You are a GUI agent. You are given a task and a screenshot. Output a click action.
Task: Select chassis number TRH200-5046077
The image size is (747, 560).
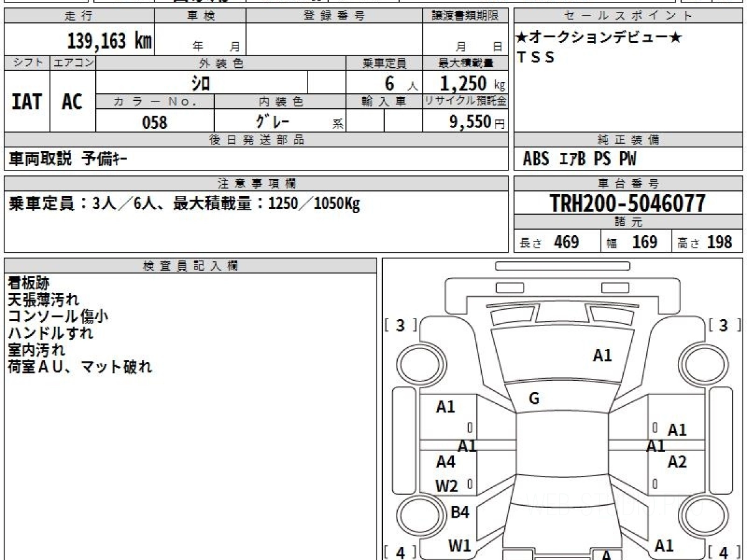627,203
